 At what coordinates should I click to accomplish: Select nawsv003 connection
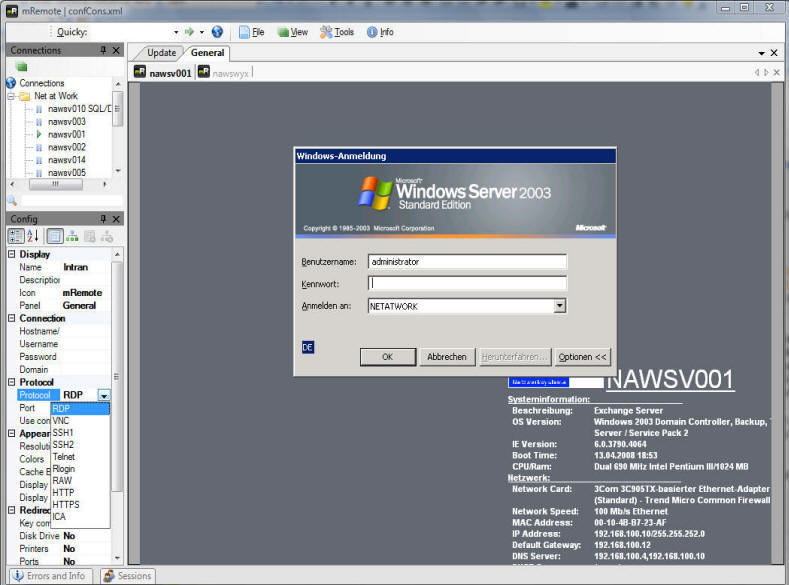(66, 122)
